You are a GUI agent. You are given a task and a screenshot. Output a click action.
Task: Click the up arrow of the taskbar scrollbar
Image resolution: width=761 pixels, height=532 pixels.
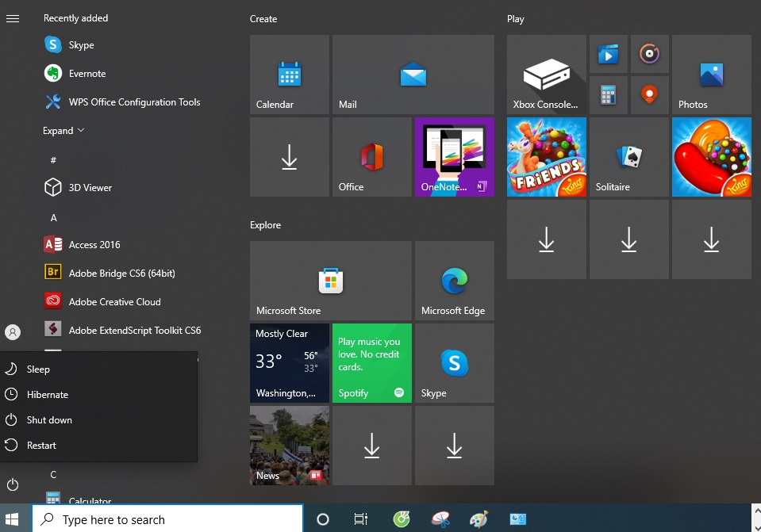[756, 511]
